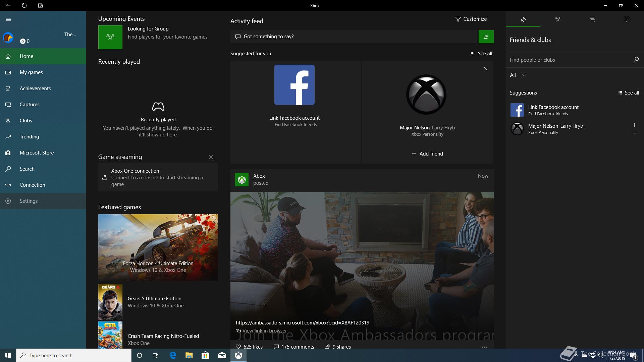Open Clubs page
The height and width of the screenshot is (362, 644).
click(43, 121)
